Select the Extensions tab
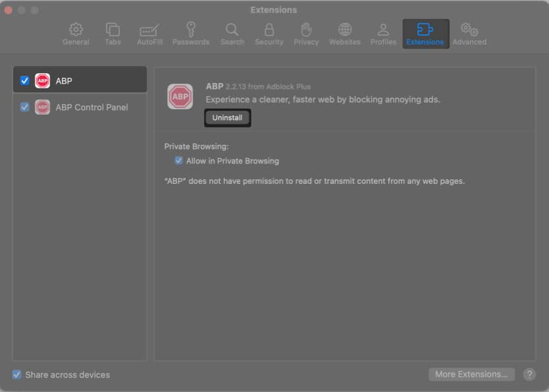This screenshot has height=392, width=549. 425,34
